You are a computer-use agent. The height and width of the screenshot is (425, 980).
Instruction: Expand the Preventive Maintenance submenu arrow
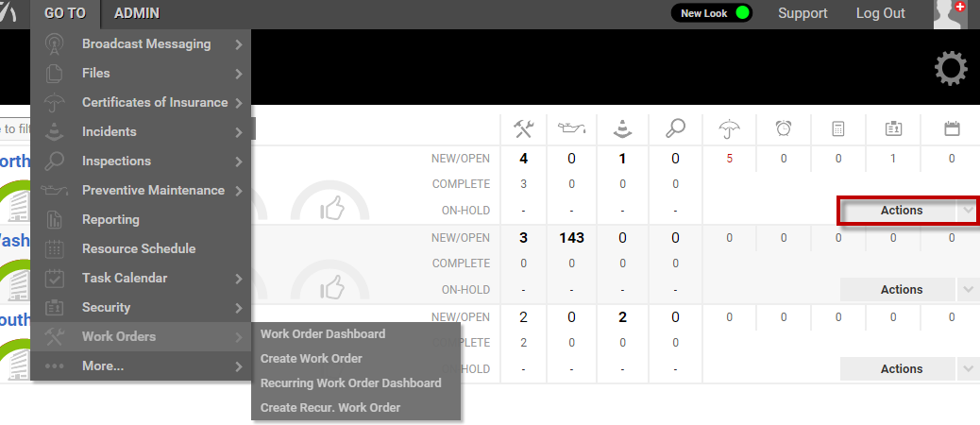coord(239,191)
